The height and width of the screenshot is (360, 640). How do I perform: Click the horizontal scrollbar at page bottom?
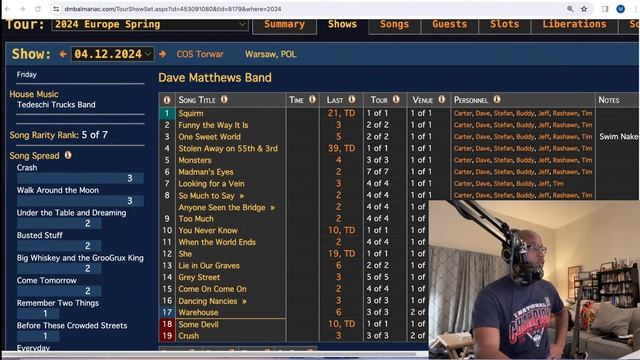pos(208,354)
